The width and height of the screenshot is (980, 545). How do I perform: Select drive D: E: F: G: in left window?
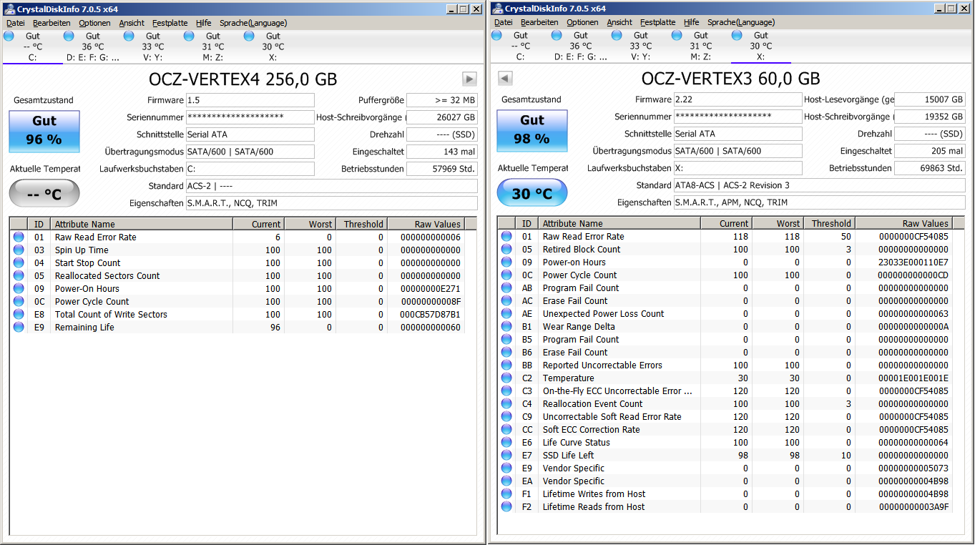(93, 46)
